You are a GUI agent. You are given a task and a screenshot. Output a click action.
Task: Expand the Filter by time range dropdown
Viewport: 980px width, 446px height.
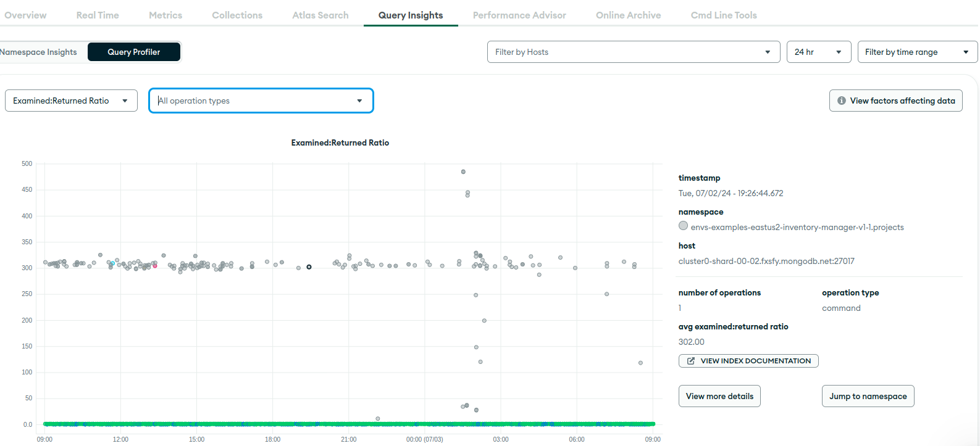(x=917, y=52)
